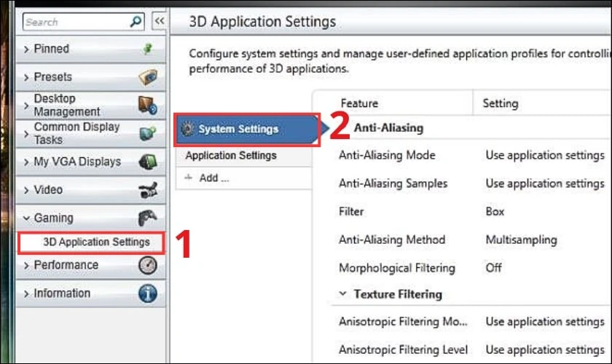
Task: Click the My VGA Displays monitor icon
Action: [x=148, y=162]
